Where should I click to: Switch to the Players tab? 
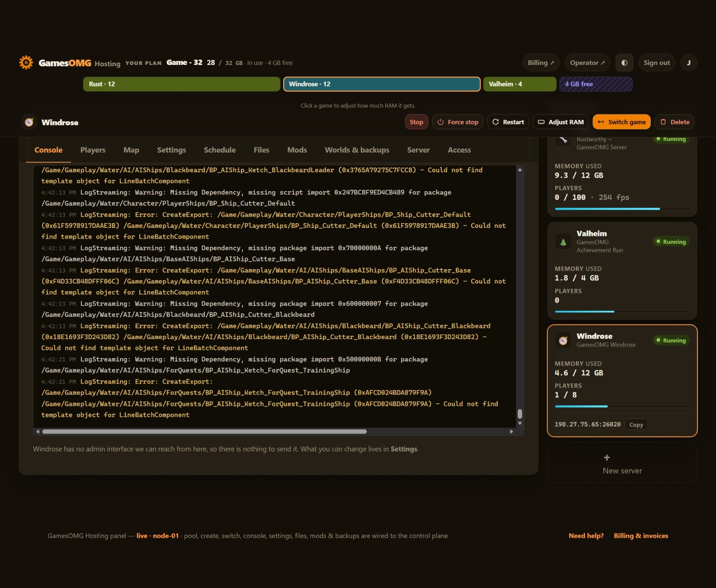pos(93,150)
